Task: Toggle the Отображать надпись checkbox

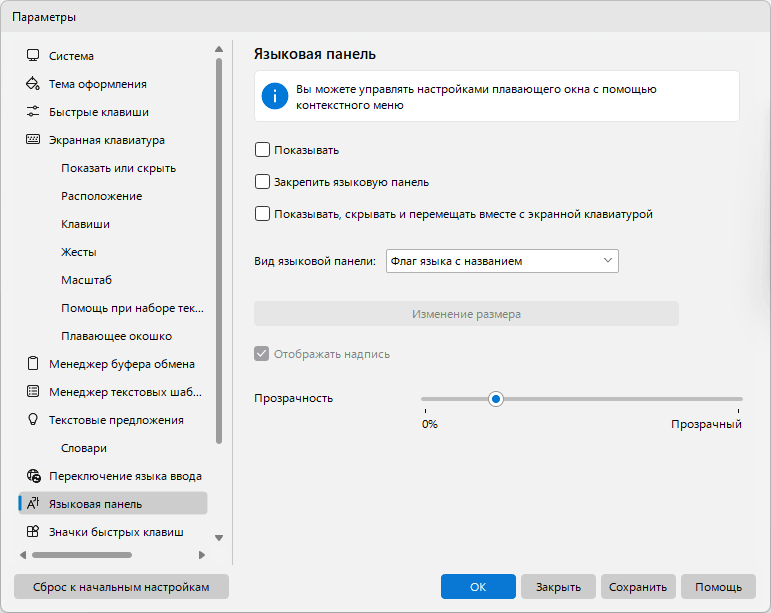Action: pyautogui.click(x=262, y=354)
